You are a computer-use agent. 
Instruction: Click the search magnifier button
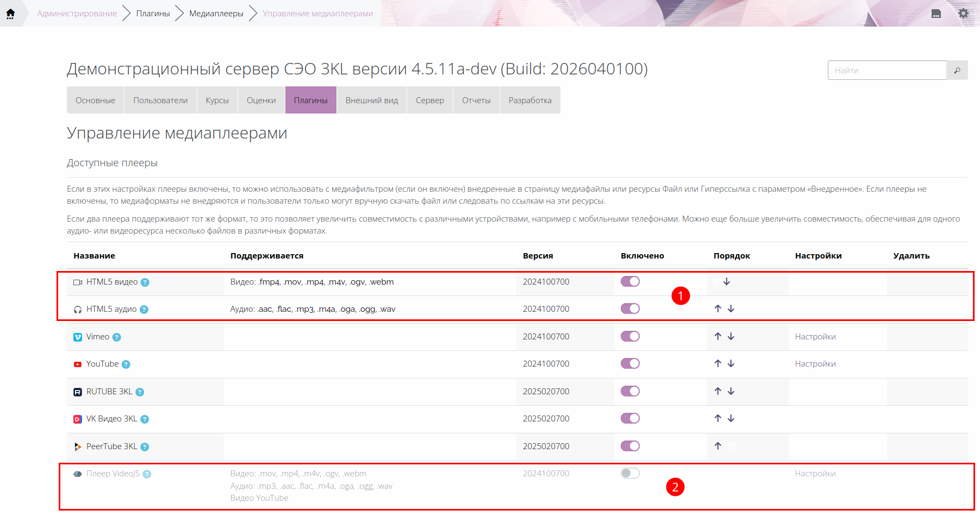pyautogui.click(x=957, y=70)
